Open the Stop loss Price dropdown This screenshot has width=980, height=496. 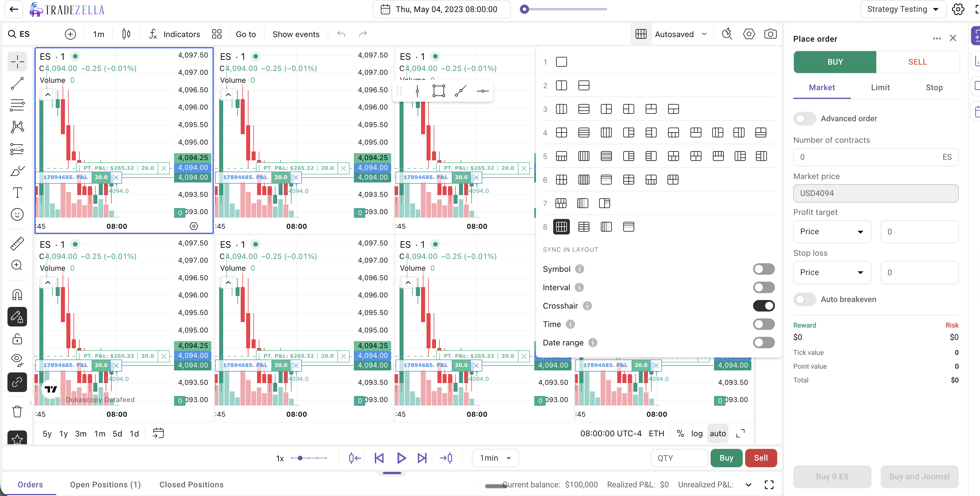coord(832,272)
